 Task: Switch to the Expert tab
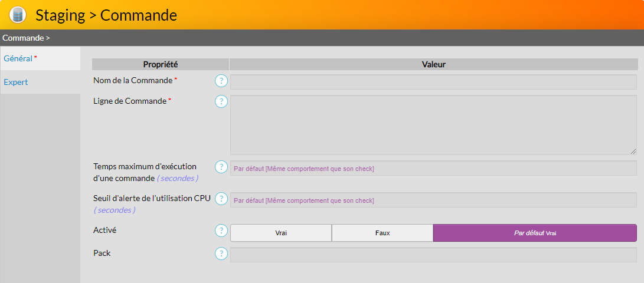[x=16, y=82]
